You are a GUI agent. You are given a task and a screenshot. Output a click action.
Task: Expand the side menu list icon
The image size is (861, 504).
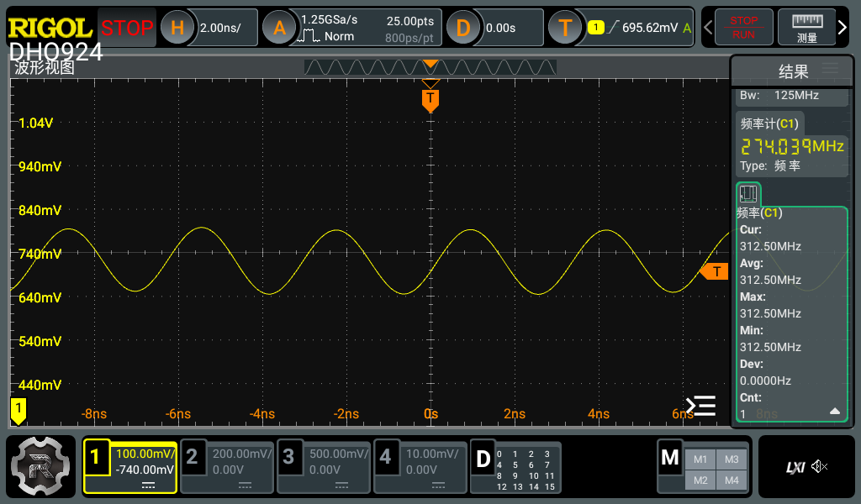click(x=700, y=406)
